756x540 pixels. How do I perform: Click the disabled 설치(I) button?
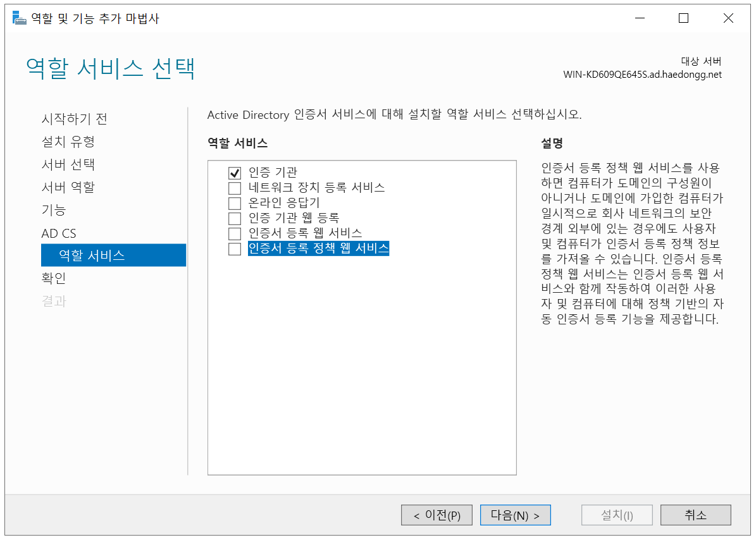point(617,515)
